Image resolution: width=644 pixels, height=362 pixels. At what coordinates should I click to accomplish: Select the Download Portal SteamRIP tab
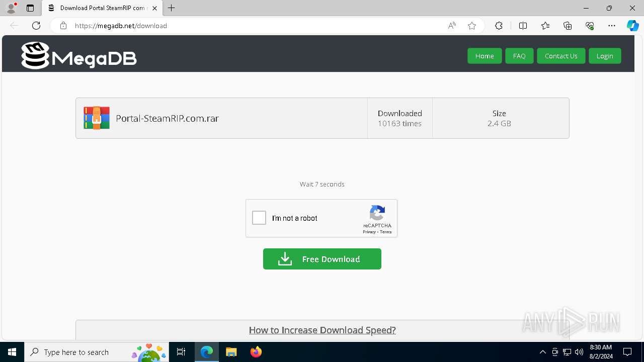click(102, 8)
